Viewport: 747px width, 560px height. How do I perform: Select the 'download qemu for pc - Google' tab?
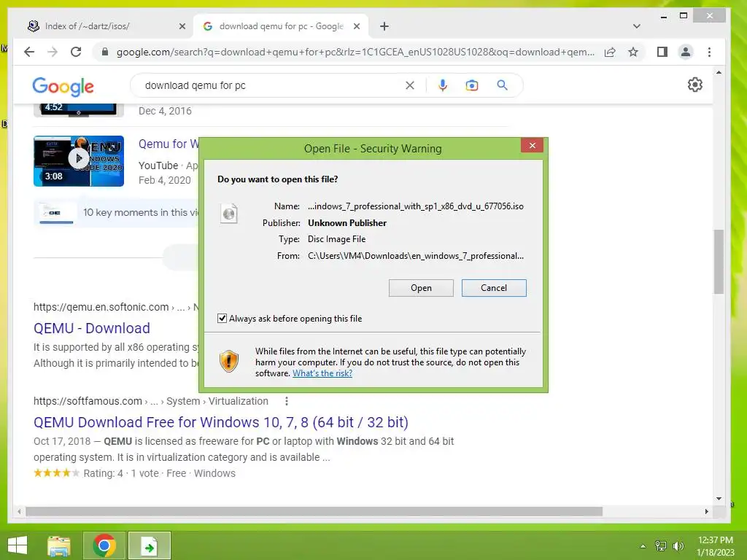[281, 26]
